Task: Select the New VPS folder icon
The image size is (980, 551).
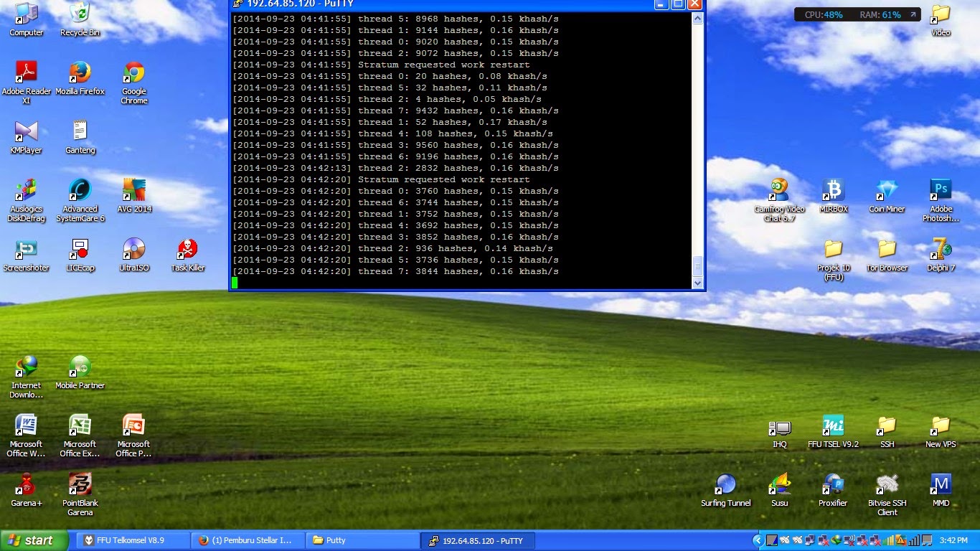Action: [941, 431]
